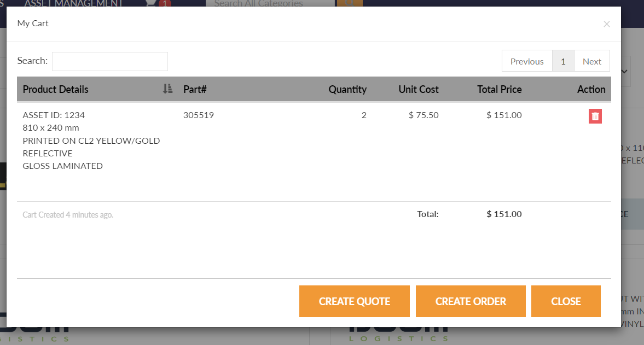This screenshot has height=345, width=644.
Task: Go to Next page of cart
Action: [x=592, y=61]
